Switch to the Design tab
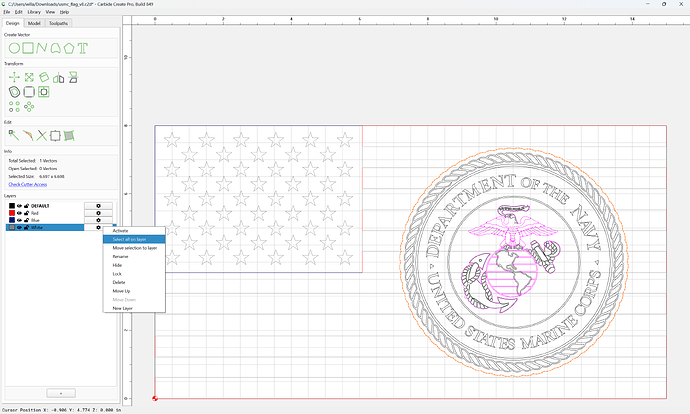 (12, 23)
